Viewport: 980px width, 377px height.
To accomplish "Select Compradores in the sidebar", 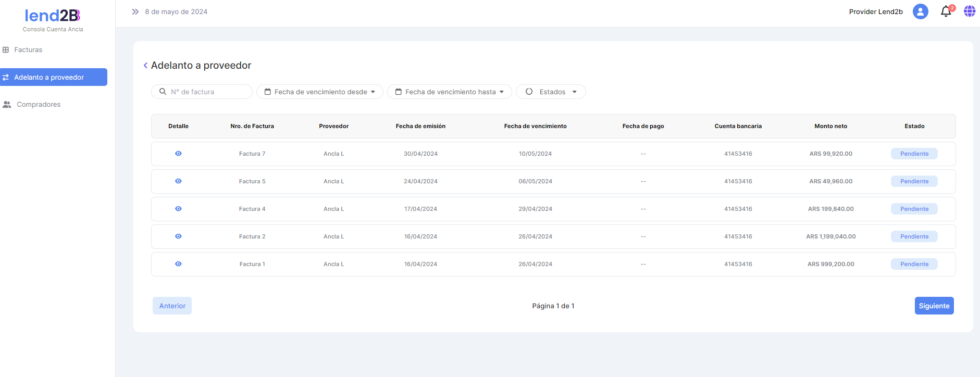I will coord(39,105).
